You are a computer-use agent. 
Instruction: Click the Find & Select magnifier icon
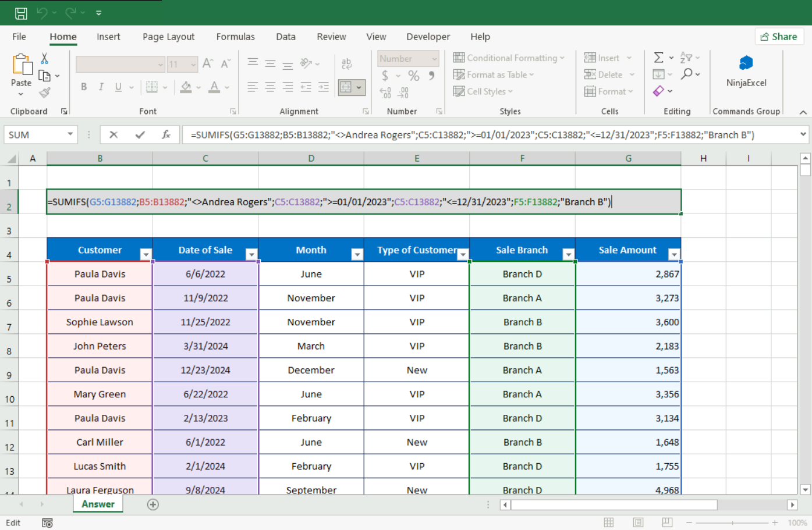[x=687, y=74]
